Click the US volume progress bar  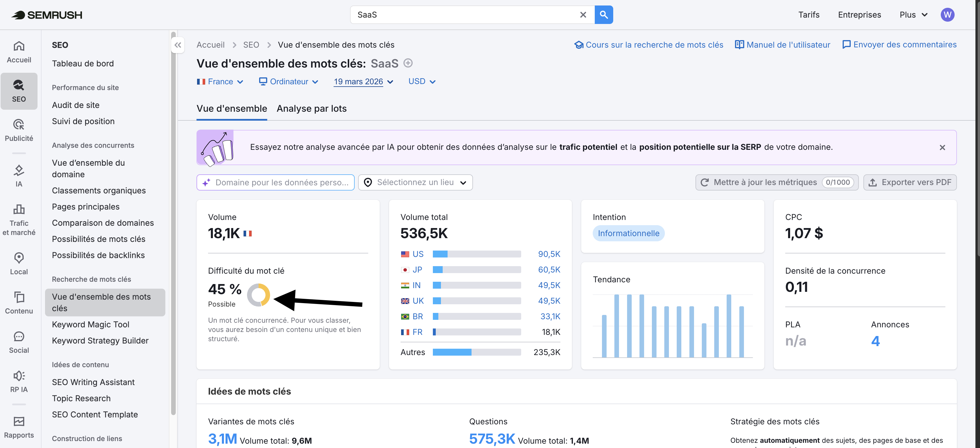click(x=477, y=254)
